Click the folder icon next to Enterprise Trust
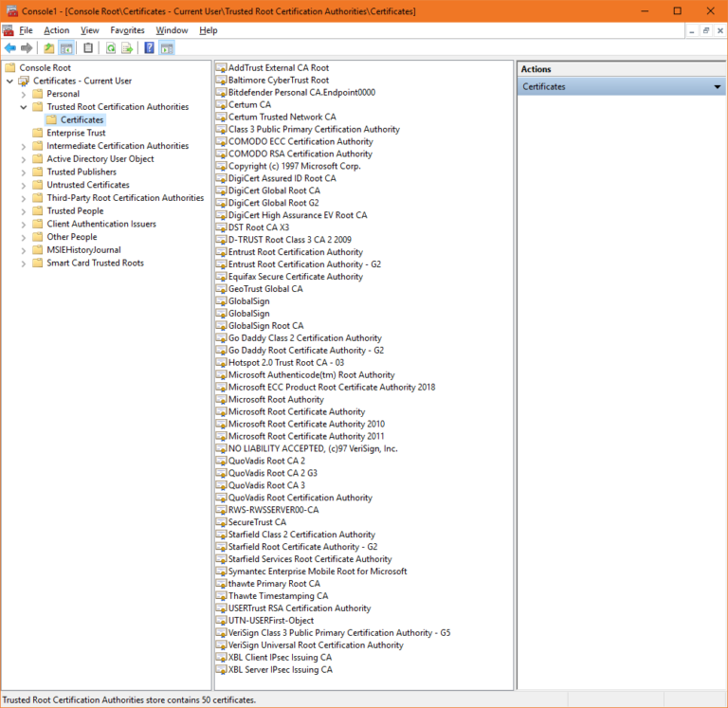728x708 pixels. [38, 133]
